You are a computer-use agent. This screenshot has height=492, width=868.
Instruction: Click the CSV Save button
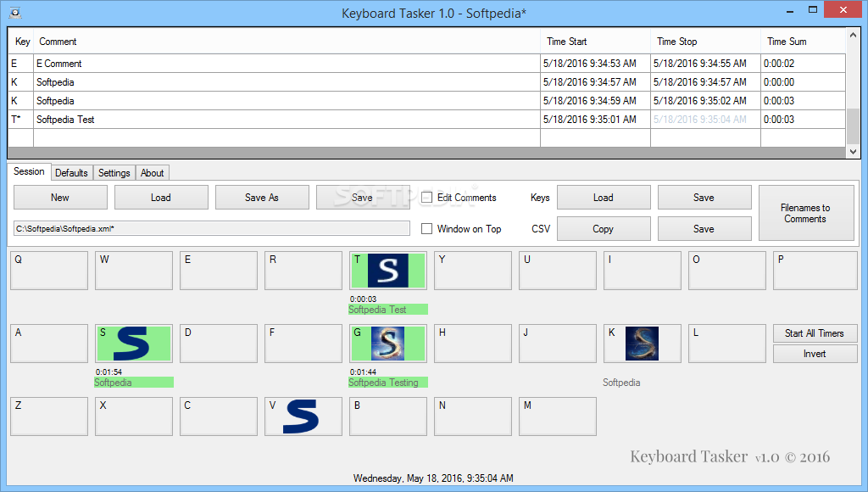point(704,229)
